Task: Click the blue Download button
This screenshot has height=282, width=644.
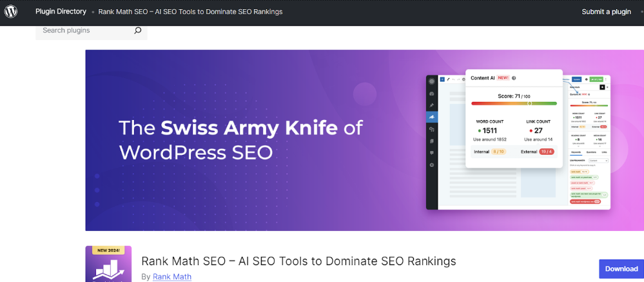Action: click(x=621, y=269)
